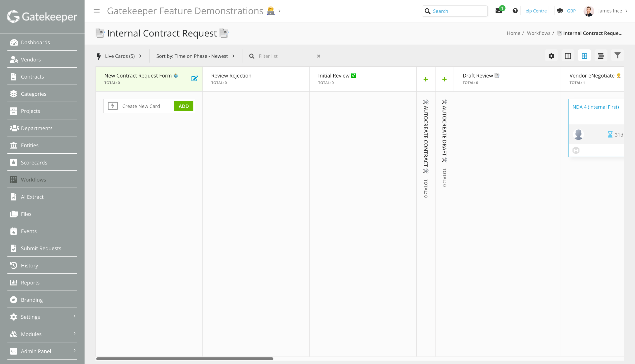Viewport: 635px width, 364px height.
Task: Open Workflows in the sidebar
Action: pyautogui.click(x=33, y=179)
